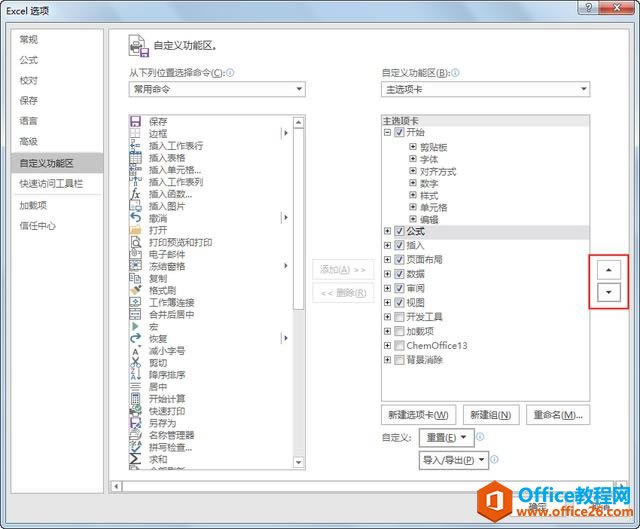640x529 pixels.
Task: Toggle the 审阅 tab checkbox
Action: click(400, 288)
